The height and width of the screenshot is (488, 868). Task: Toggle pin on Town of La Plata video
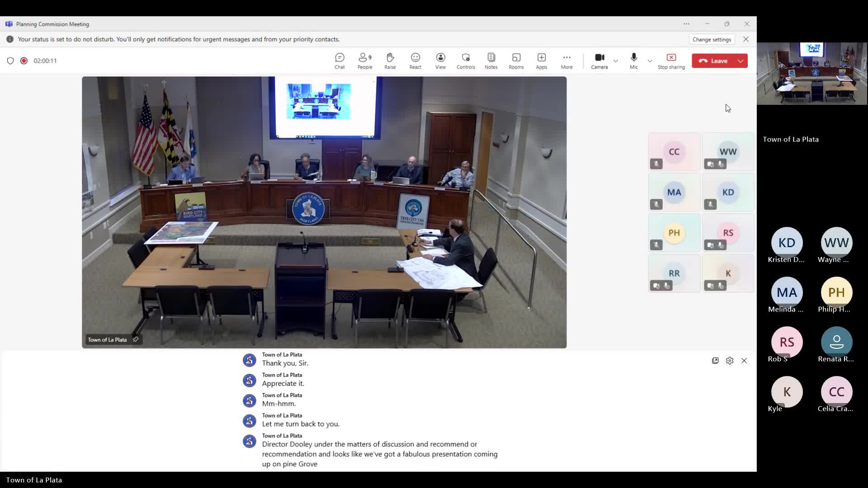[136, 339]
